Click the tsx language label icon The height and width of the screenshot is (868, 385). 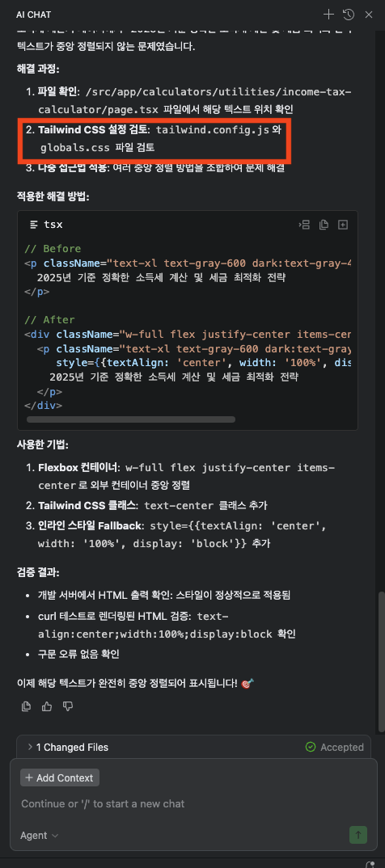pyautogui.click(x=34, y=225)
